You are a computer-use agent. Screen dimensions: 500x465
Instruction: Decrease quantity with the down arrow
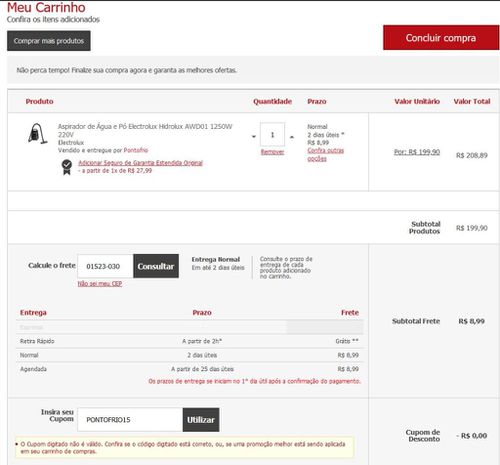[x=254, y=136]
